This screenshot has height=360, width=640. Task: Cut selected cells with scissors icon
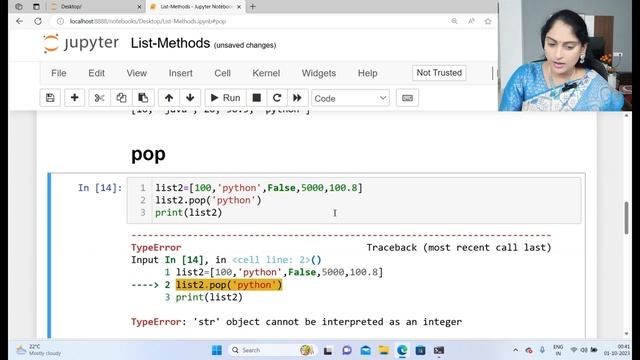tap(99, 98)
